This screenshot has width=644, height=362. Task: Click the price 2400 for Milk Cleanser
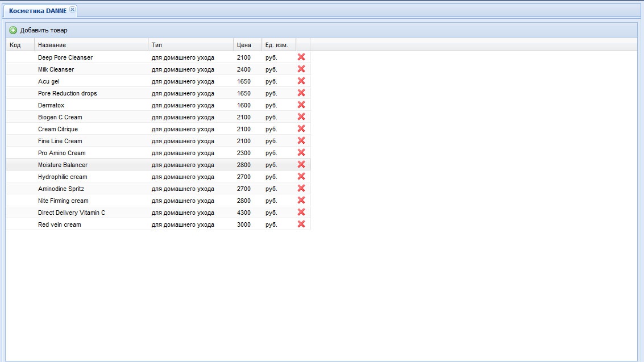pos(243,69)
